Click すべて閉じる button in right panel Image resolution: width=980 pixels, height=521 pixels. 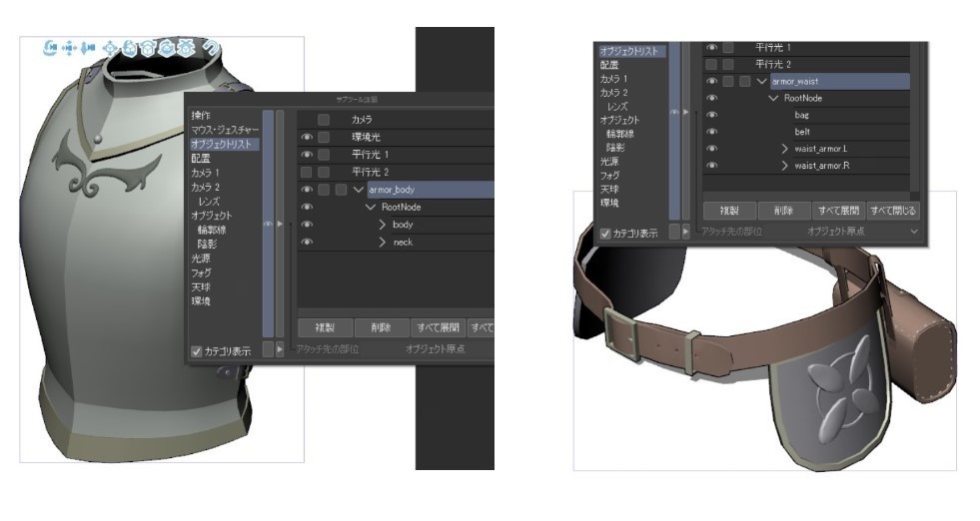point(893,211)
